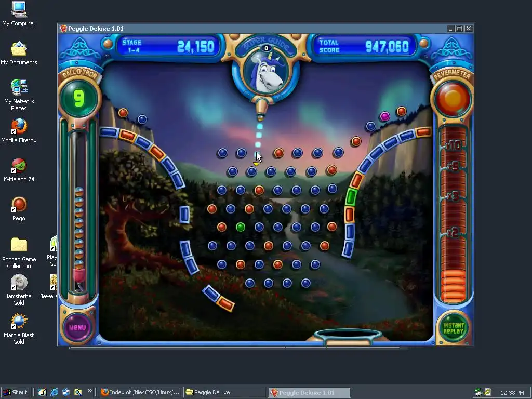
Task: Click the Super Guide counter
Action: [267, 48]
